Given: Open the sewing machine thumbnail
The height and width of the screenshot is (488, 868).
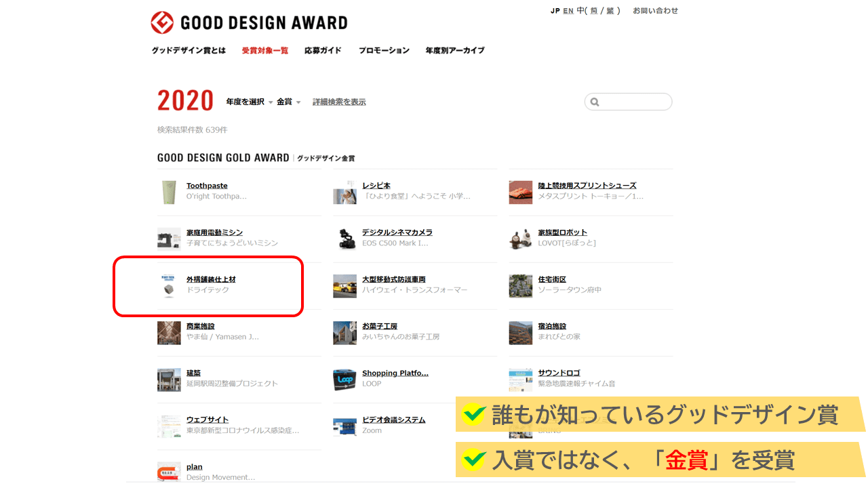Looking at the screenshot, I should (x=169, y=239).
